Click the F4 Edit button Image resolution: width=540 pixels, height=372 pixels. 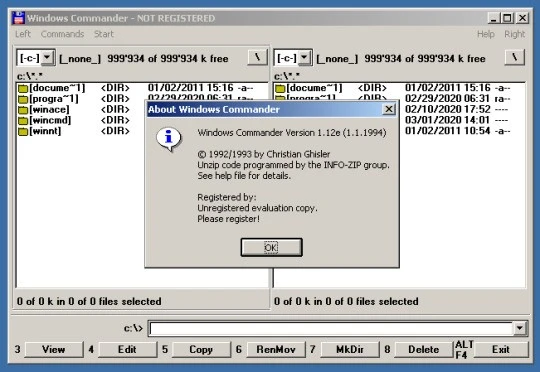coord(127,350)
